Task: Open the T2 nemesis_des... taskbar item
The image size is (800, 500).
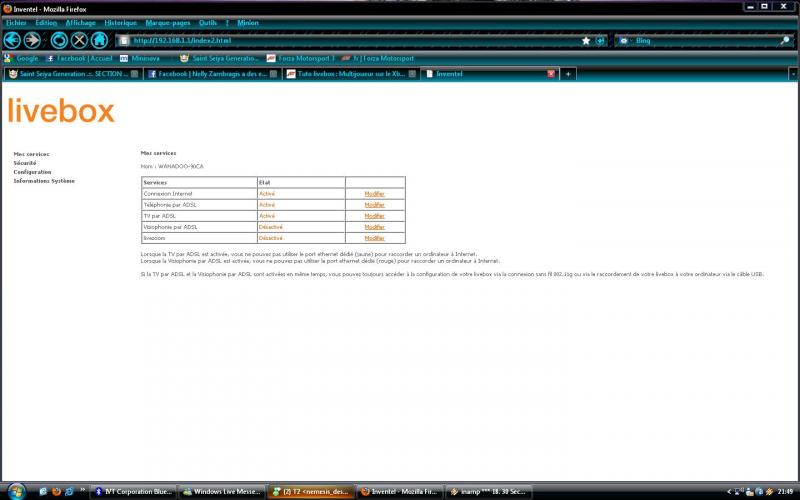Action: click(x=311, y=492)
